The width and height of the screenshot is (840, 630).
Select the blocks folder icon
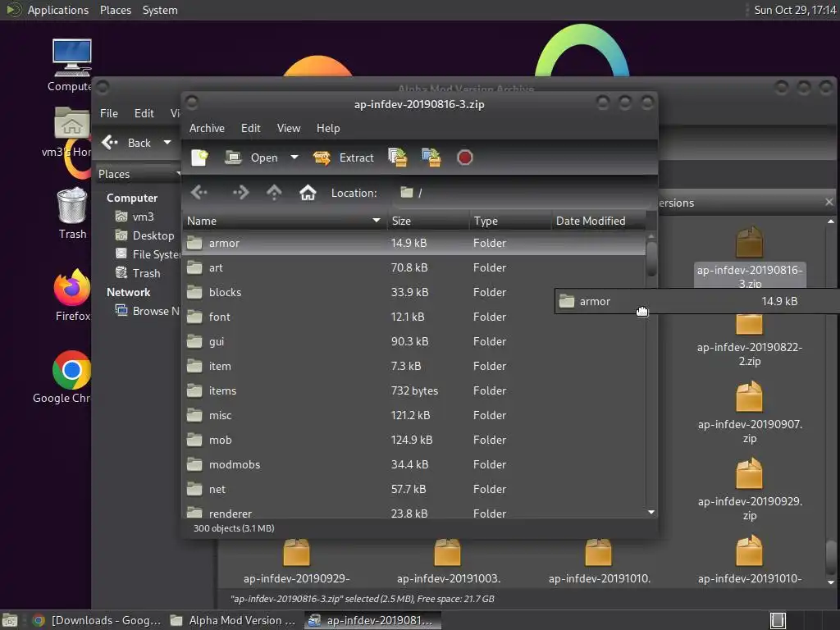[x=194, y=293]
